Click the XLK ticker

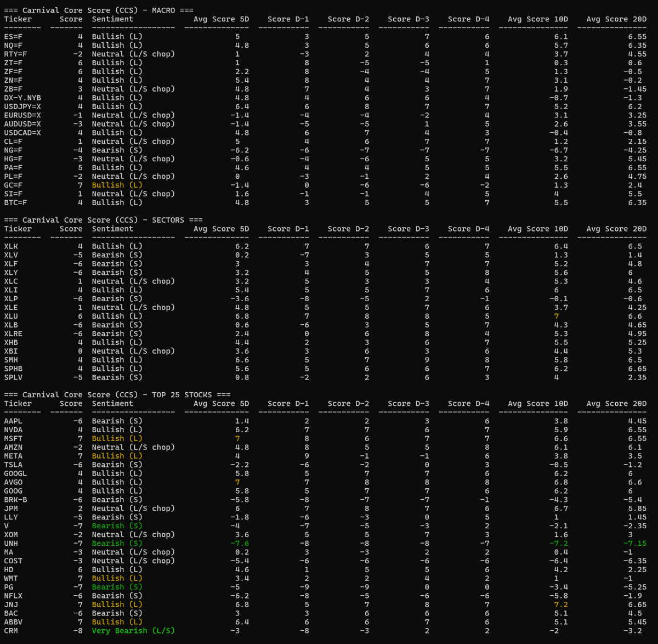11,247
